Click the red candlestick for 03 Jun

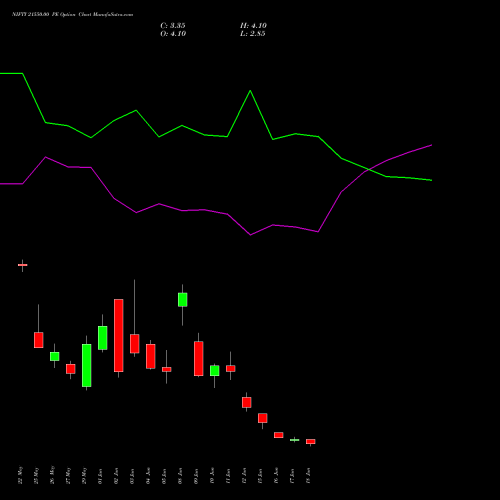[x=135, y=343]
